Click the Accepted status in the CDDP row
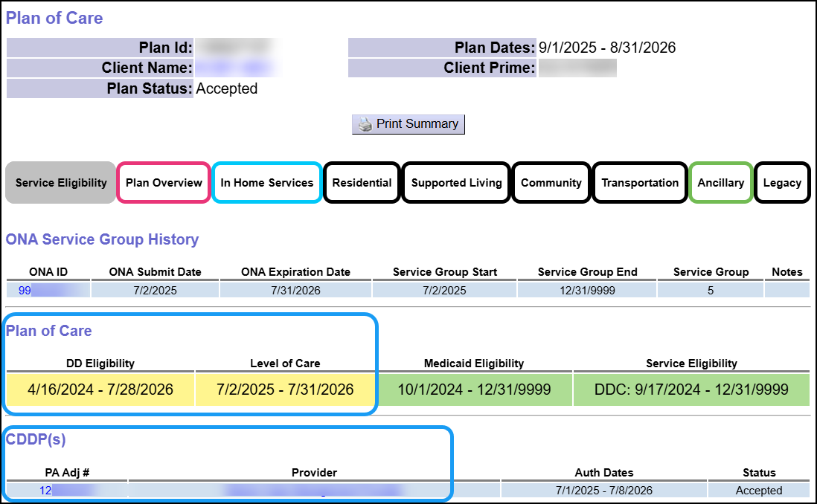The height and width of the screenshot is (504, 817). point(759,490)
